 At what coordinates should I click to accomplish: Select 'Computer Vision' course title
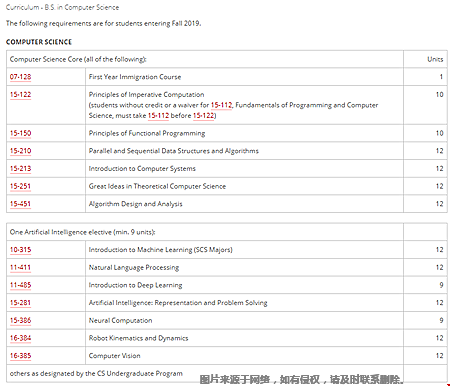pos(114,356)
